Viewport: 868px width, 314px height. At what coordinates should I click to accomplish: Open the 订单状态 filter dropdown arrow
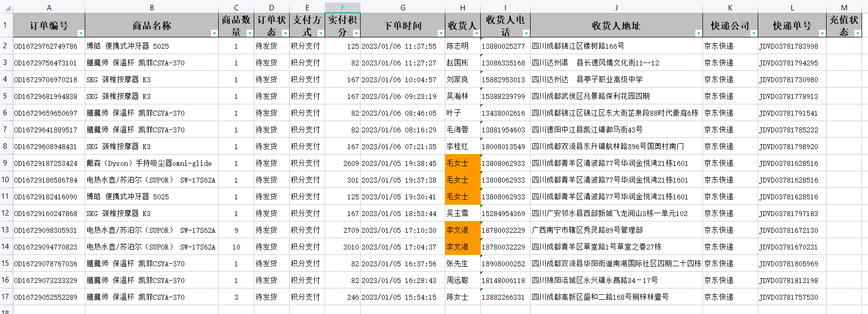tap(285, 33)
